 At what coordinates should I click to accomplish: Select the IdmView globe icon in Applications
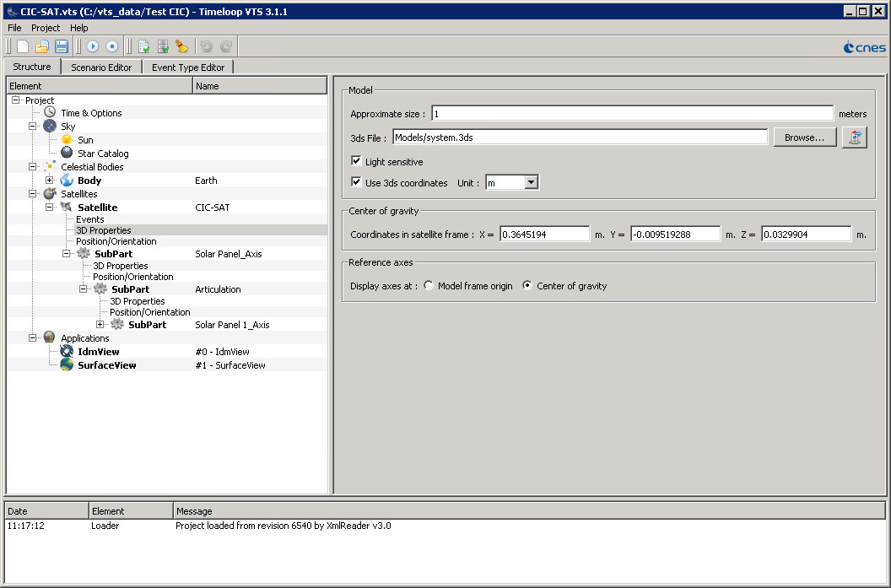[66, 351]
